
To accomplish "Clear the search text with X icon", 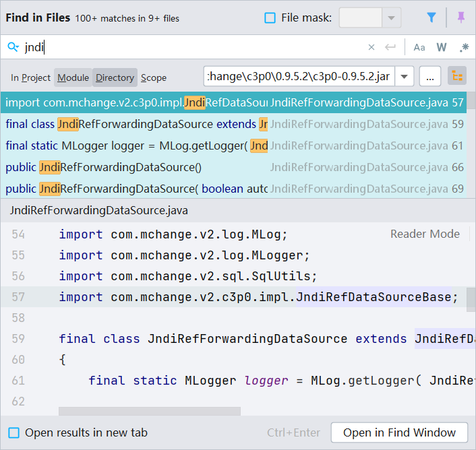I will 371,47.
